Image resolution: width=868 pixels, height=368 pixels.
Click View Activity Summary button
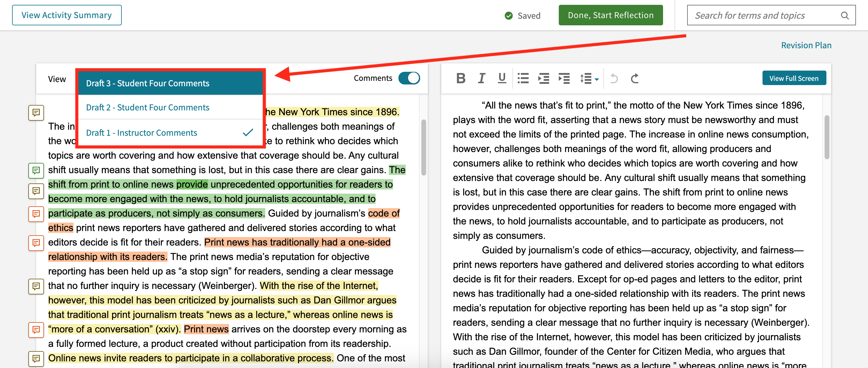tap(67, 15)
